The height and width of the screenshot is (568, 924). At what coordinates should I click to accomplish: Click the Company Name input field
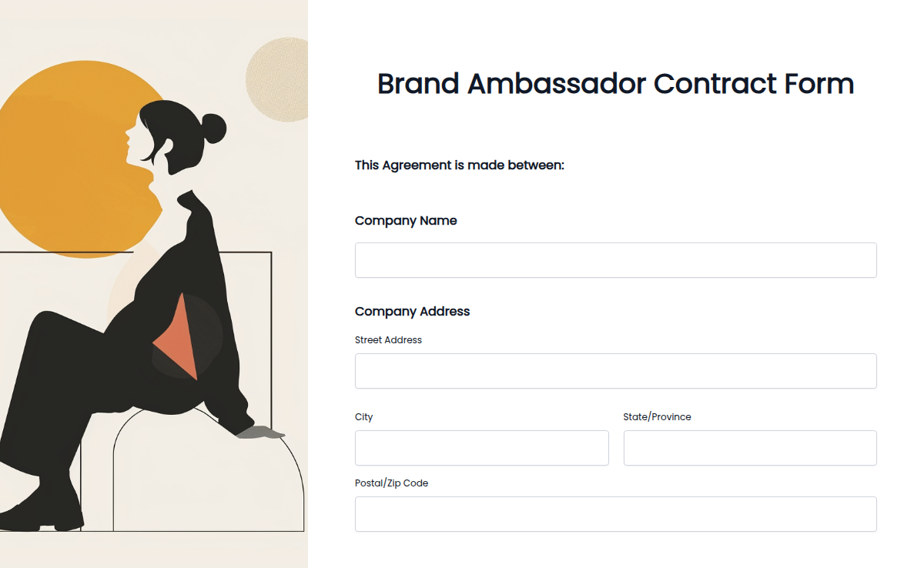[x=615, y=259]
